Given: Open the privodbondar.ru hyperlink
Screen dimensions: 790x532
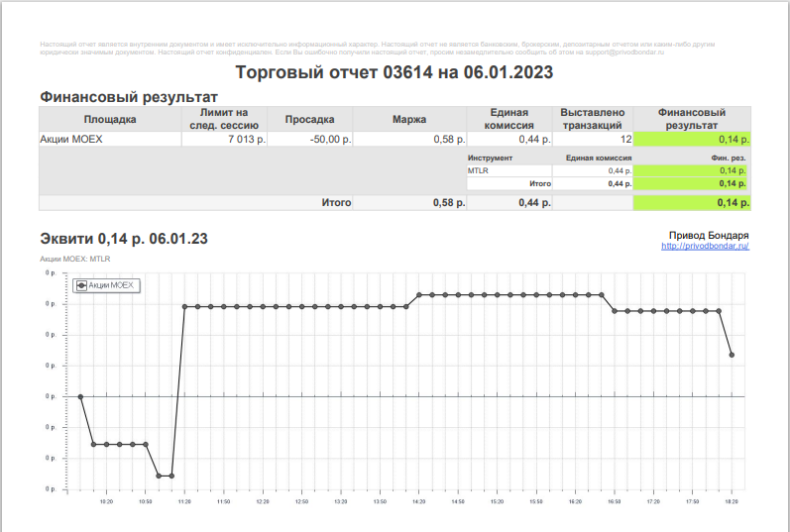Looking at the screenshot, I should pos(705,246).
